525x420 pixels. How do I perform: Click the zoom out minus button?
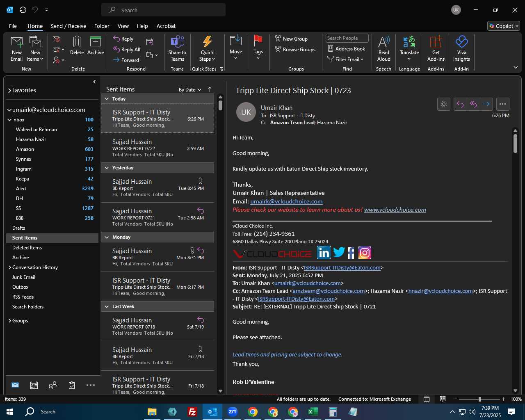pyautogui.click(x=455, y=399)
